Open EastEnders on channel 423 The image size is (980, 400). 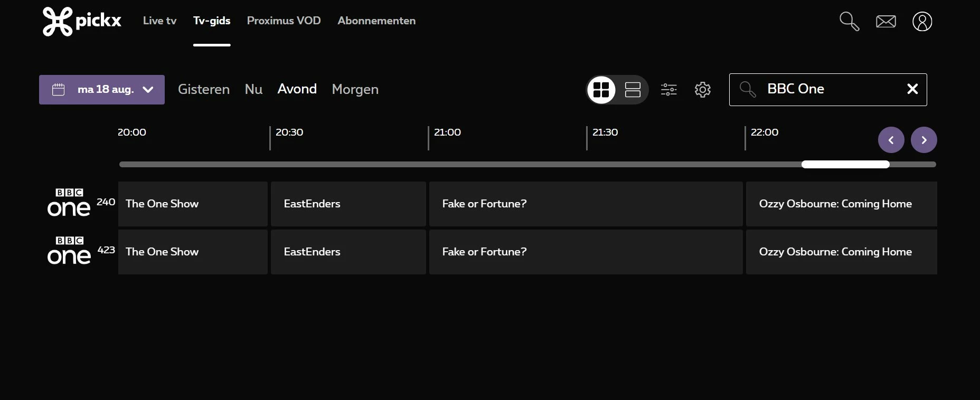pos(348,252)
